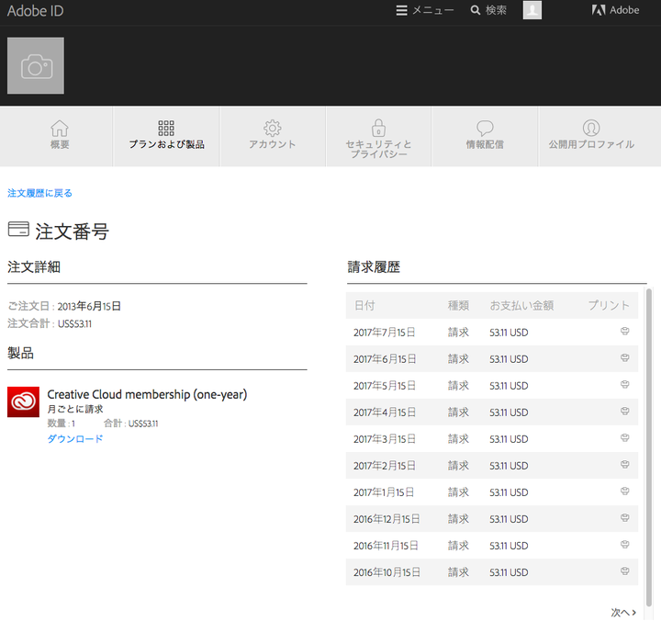
Task: Click Creative Cloud membership (one-year) title
Action: pyautogui.click(x=147, y=394)
